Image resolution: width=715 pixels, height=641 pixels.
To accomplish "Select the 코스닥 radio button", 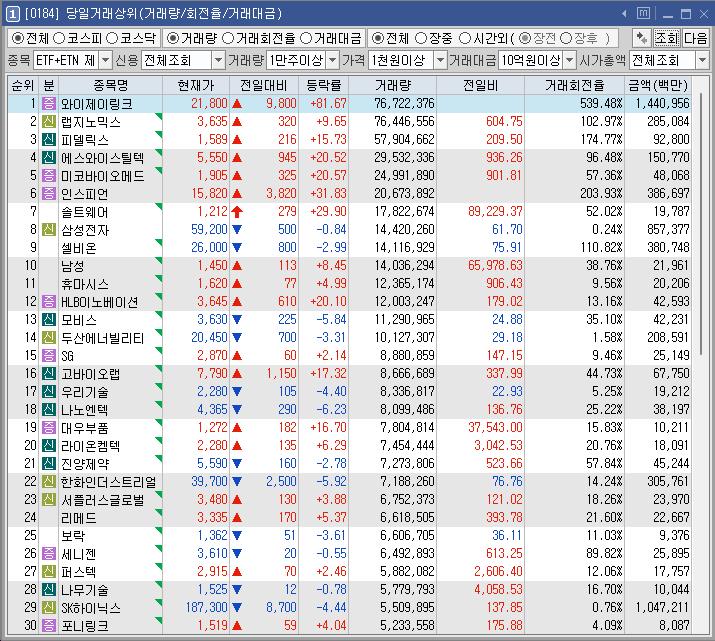I will [x=112, y=38].
